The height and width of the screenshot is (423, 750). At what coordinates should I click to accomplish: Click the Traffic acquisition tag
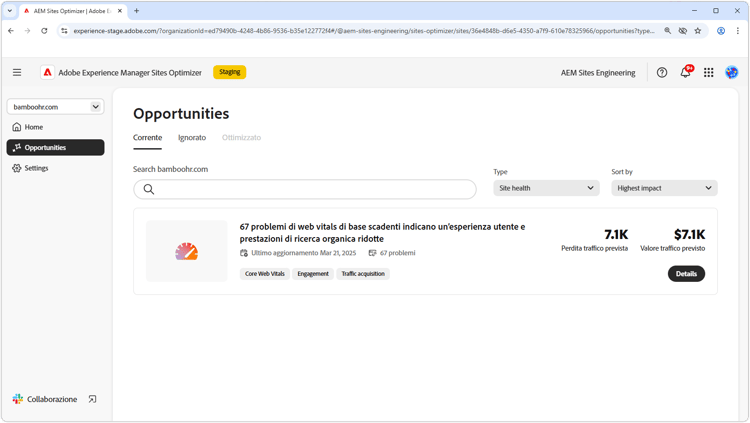(x=363, y=274)
